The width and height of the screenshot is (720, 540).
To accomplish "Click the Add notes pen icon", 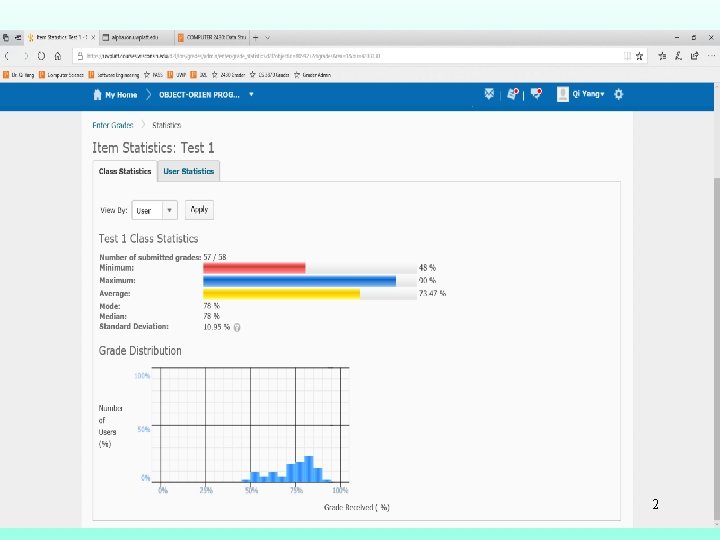I will pyautogui.click(x=678, y=56).
